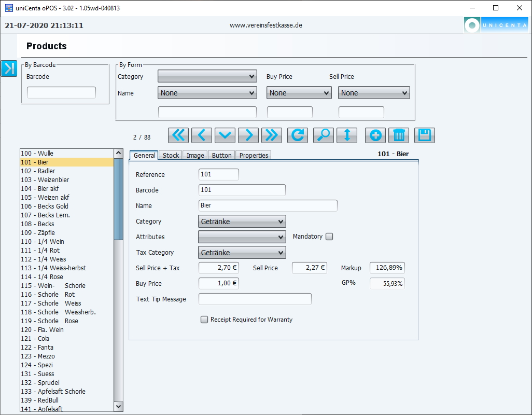Viewport: 532px width, 415px height.
Task: Click the Barcode filter input field
Action: pos(61,92)
